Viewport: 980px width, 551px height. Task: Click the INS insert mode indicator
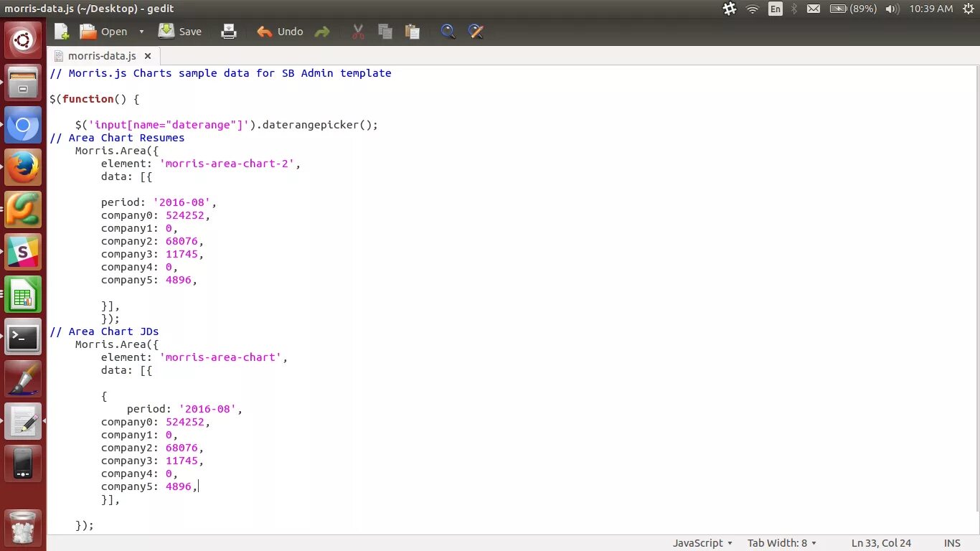[952, 543]
